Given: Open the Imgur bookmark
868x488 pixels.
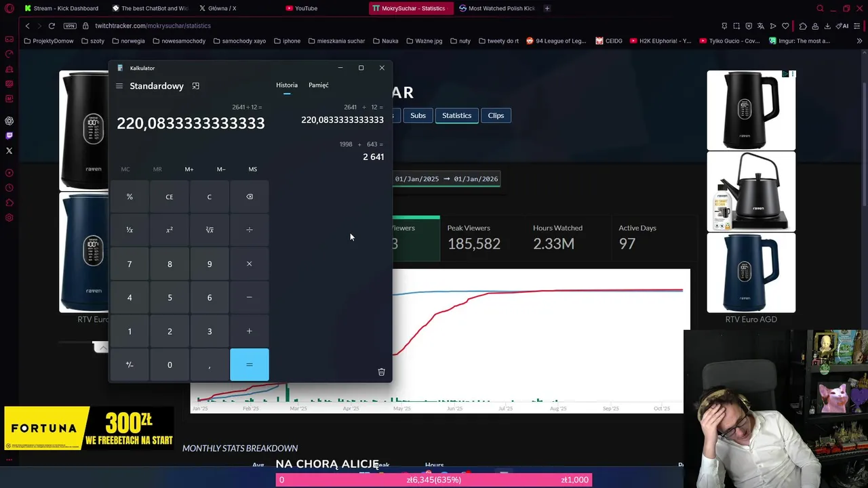Looking at the screenshot, I should (x=800, y=41).
